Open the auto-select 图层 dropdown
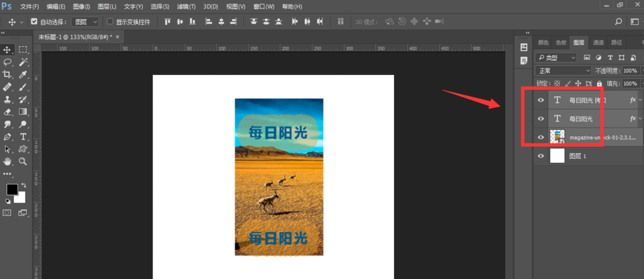 [x=85, y=22]
